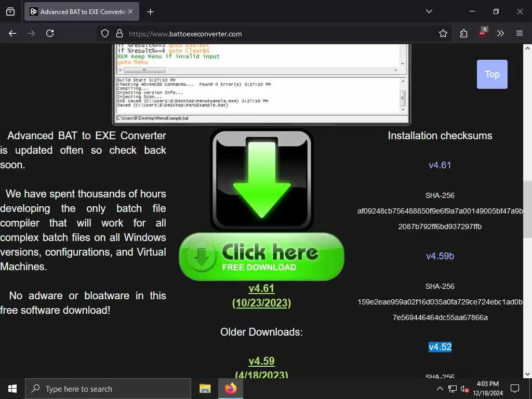532x399 pixels.
Task: Click the app screenshot preview image
Action: [x=261, y=84]
